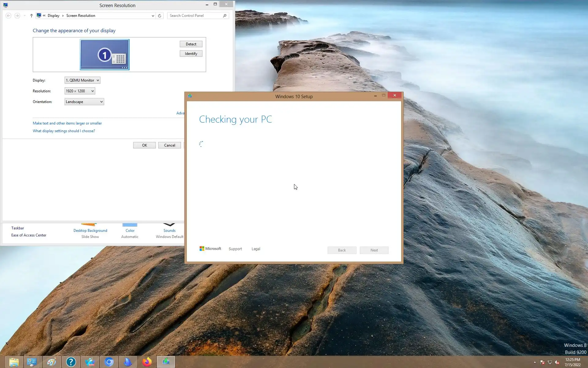Open Chromium browser in taskbar
The width and height of the screenshot is (588, 368).
tap(109, 362)
